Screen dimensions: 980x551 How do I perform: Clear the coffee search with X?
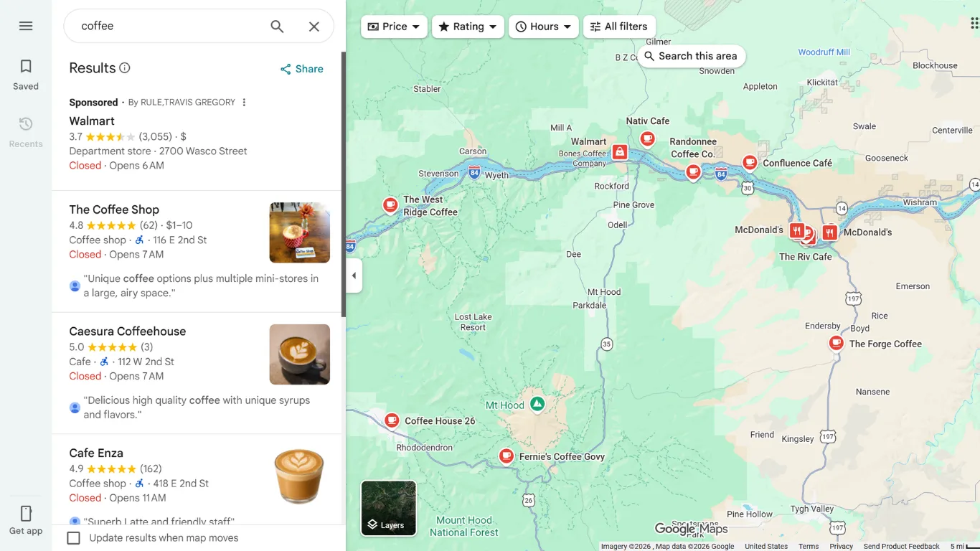click(314, 27)
